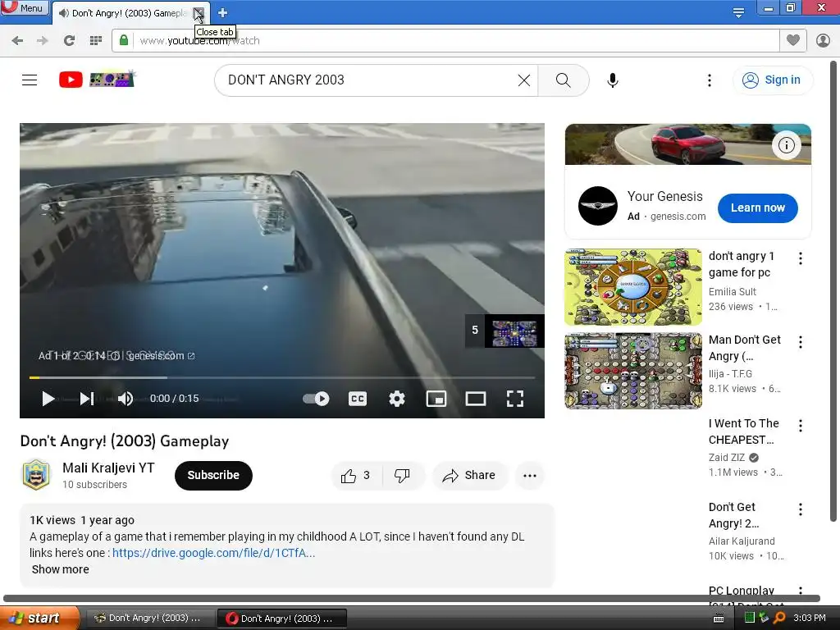
Task: Open options for 'Don't Get Angry! 2'
Action: (801, 509)
